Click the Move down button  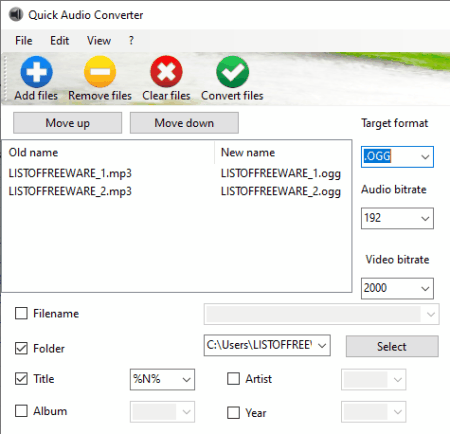(x=184, y=123)
